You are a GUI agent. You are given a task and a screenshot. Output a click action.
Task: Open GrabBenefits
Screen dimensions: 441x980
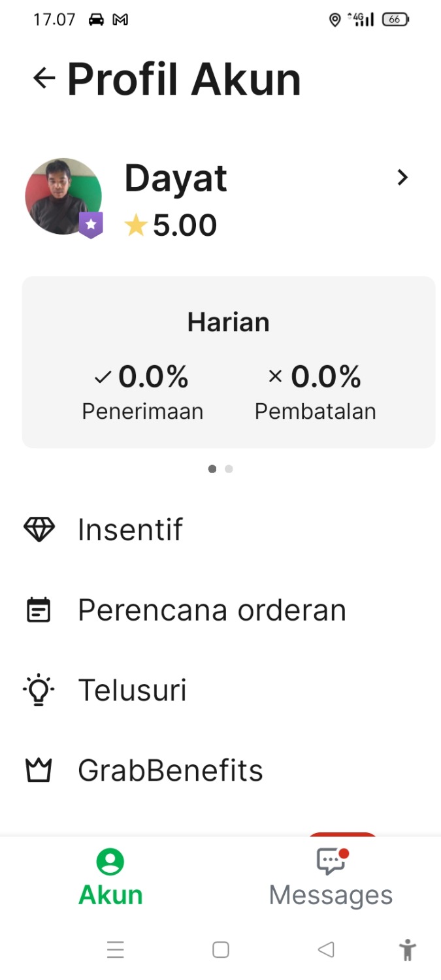point(171,771)
